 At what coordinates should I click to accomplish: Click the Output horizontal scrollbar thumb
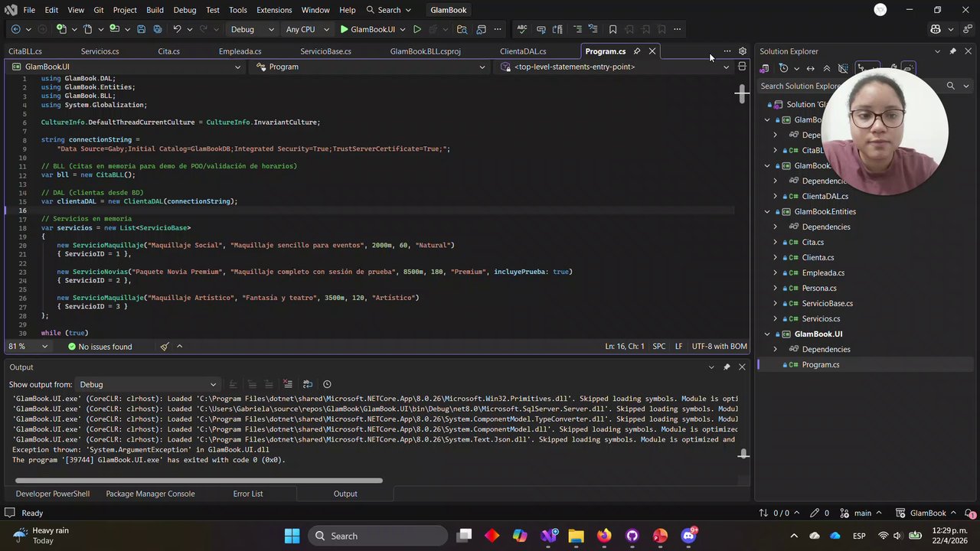198,481
